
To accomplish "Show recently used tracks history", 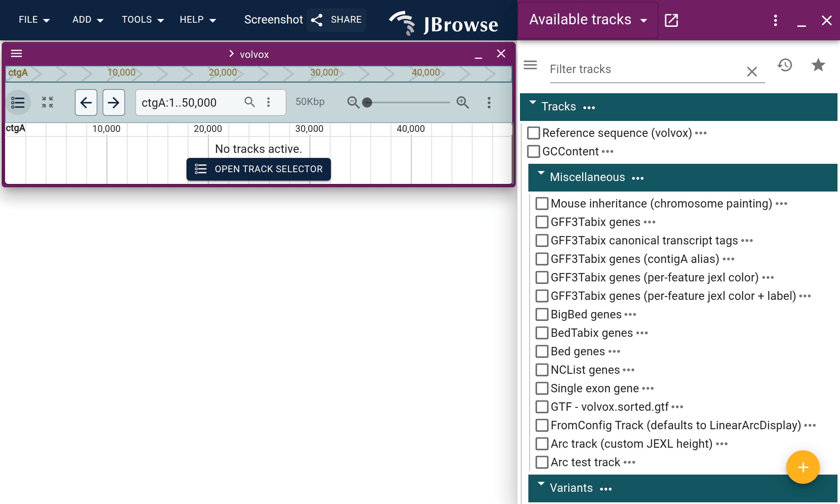I will [x=785, y=65].
